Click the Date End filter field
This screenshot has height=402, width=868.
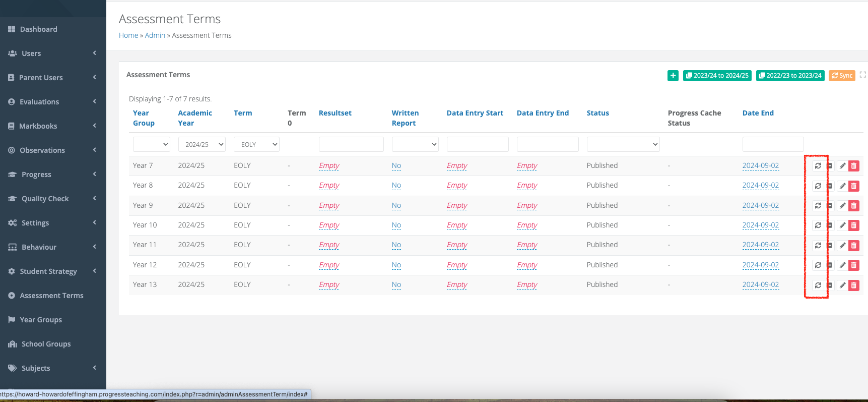[x=773, y=144]
